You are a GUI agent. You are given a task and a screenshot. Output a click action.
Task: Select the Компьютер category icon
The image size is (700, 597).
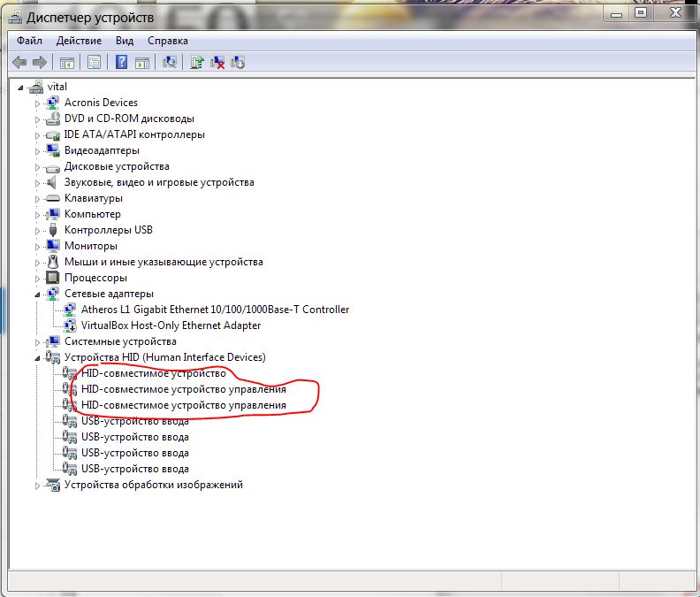(53, 215)
